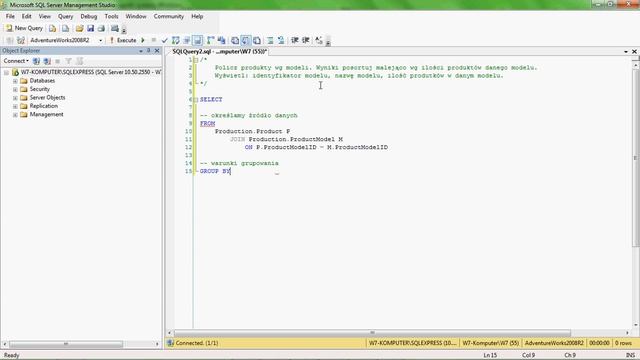Click the Change Connection icon
The height and width of the screenshot is (360, 640).
[21, 40]
